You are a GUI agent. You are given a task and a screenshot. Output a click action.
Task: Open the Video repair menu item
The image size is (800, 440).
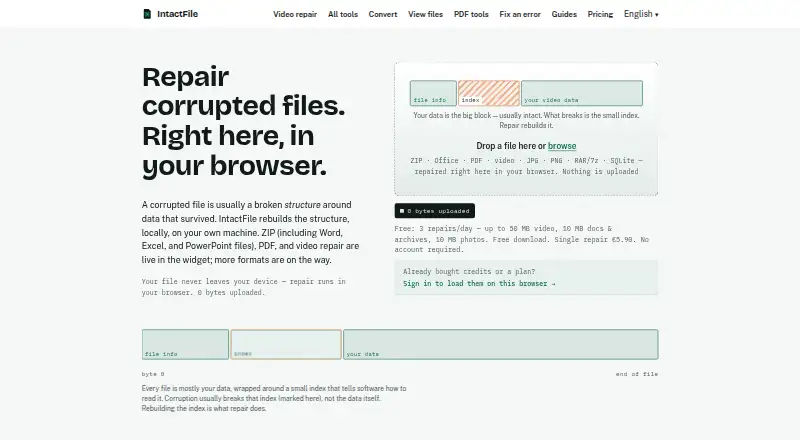295,14
